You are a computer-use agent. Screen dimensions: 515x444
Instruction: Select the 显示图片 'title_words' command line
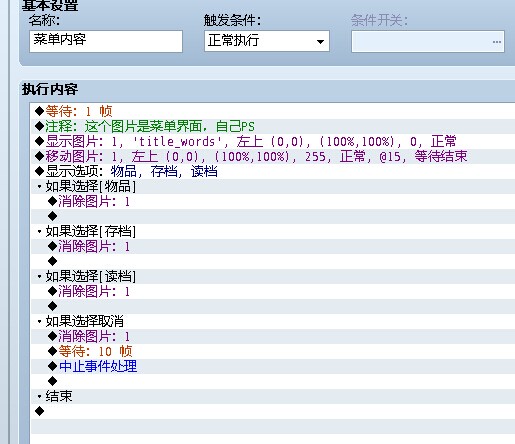tap(273, 141)
